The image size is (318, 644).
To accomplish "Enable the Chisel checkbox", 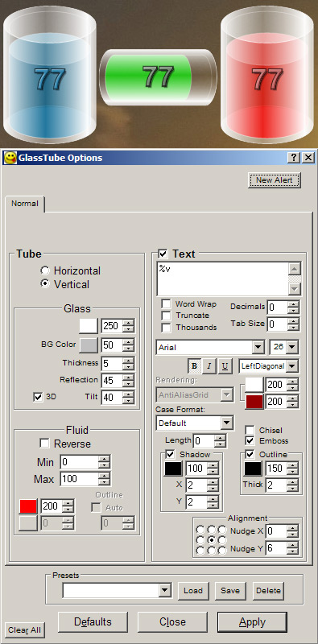I will [250, 430].
